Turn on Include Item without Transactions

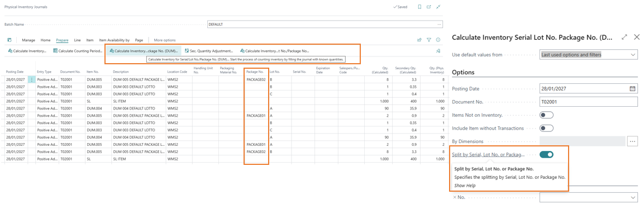point(547,128)
